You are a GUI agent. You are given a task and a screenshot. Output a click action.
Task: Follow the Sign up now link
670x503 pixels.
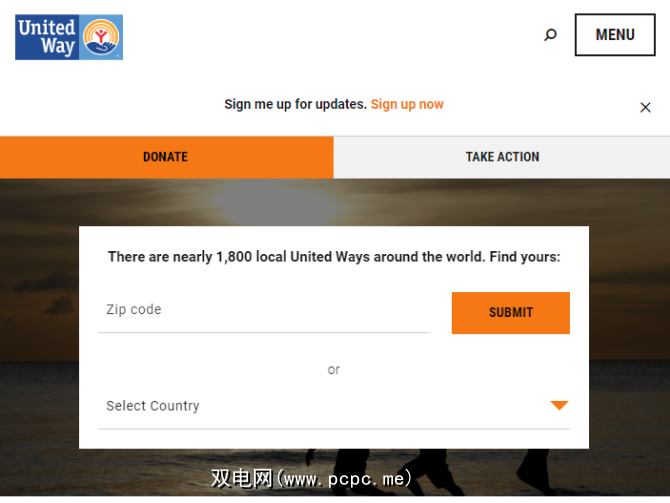tap(407, 104)
